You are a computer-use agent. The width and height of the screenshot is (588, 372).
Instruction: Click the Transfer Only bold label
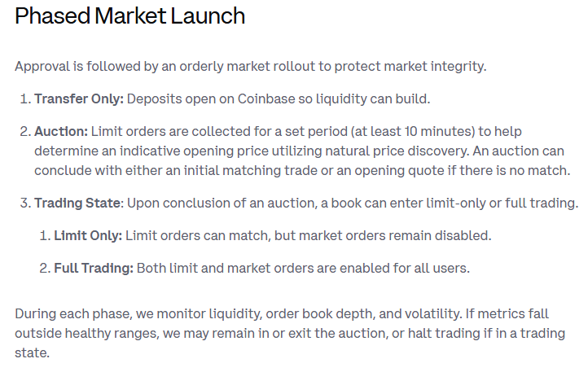pyautogui.click(x=79, y=99)
